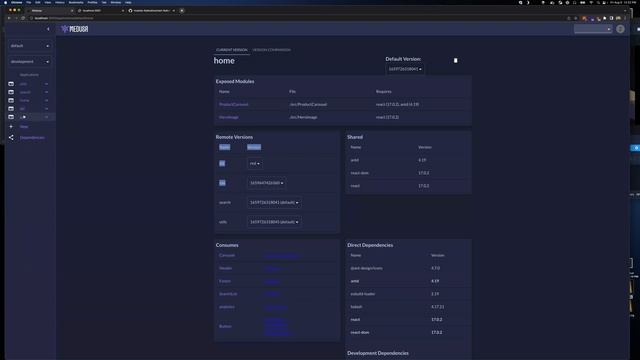This screenshot has height=360, width=640.
Task: Click the Button entry under Consumes
Action: (x=225, y=327)
